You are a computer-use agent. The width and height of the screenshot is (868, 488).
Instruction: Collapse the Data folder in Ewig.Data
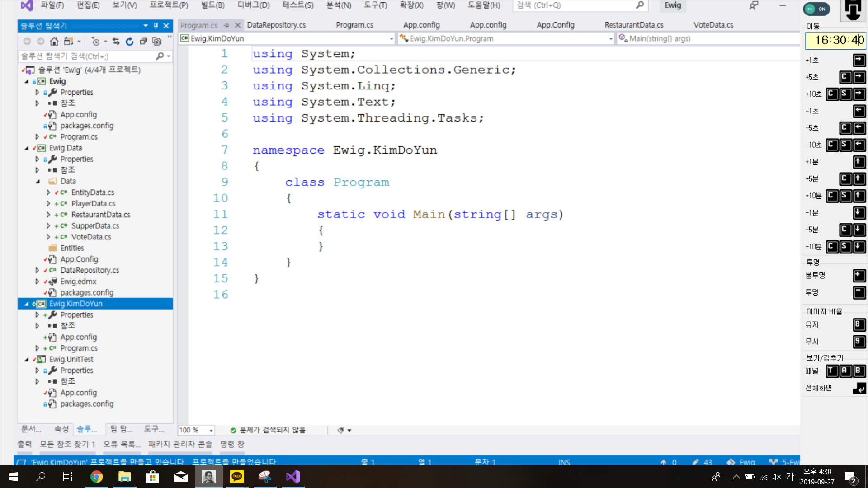pyautogui.click(x=38, y=181)
